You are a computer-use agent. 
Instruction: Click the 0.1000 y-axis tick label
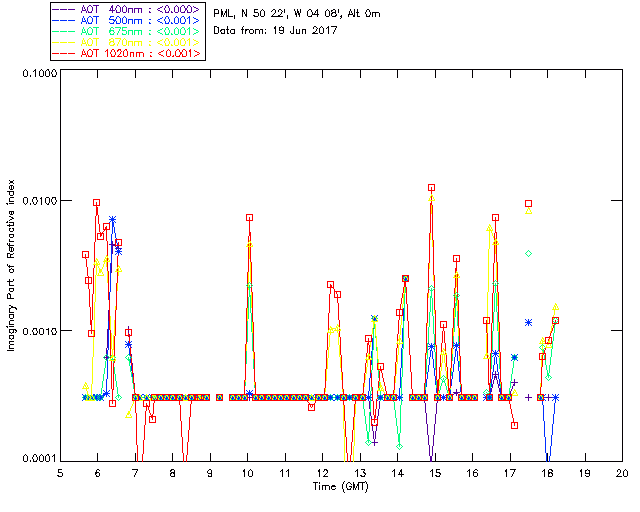click(36, 75)
